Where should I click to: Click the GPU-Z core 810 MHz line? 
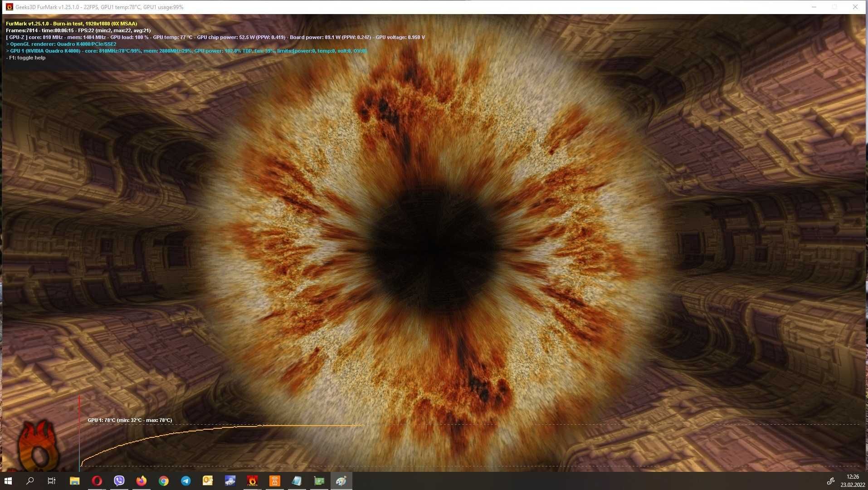pos(215,37)
